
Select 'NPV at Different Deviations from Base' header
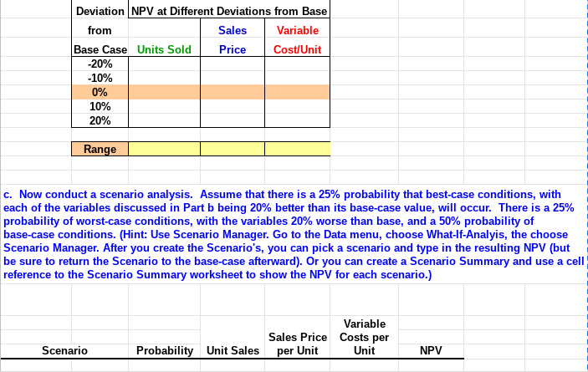pyautogui.click(x=229, y=11)
